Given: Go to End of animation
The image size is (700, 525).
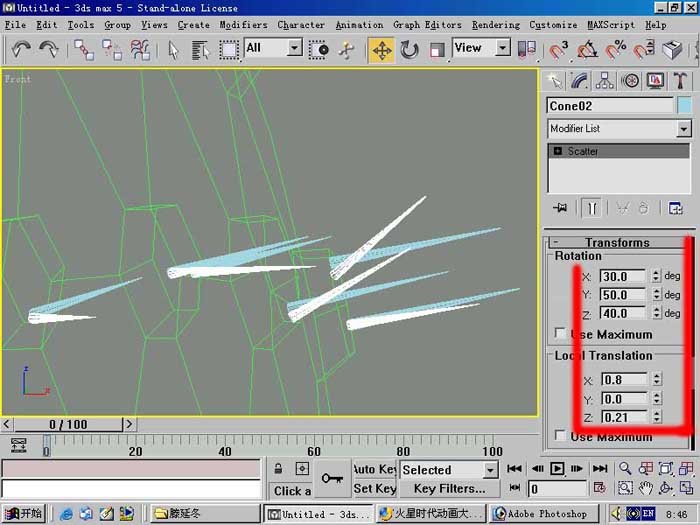Looking at the screenshot, I should [600, 469].
